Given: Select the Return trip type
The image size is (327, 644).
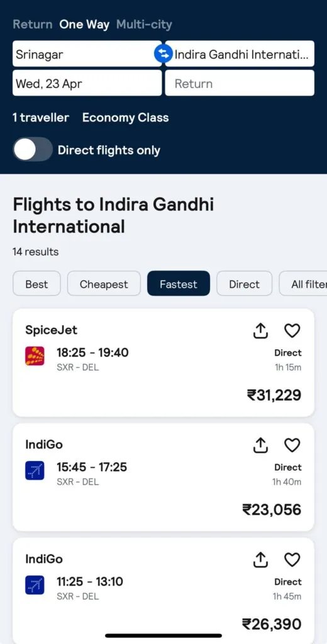Looking at the screenshot, I should (33, 25).
